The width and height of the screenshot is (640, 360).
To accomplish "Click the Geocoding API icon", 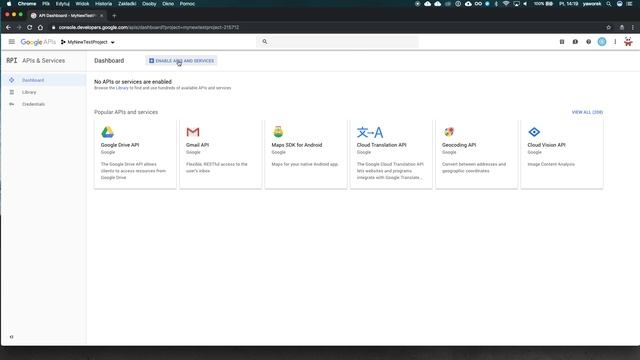I will point(449,131).
